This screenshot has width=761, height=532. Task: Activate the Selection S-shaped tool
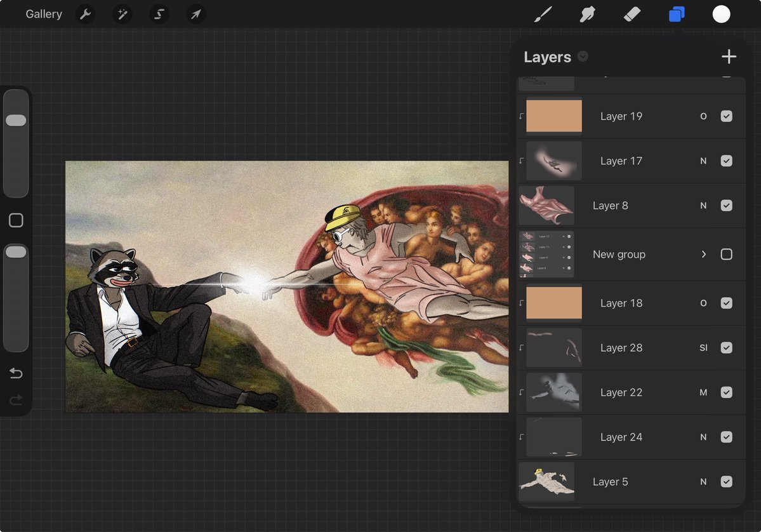159,14
